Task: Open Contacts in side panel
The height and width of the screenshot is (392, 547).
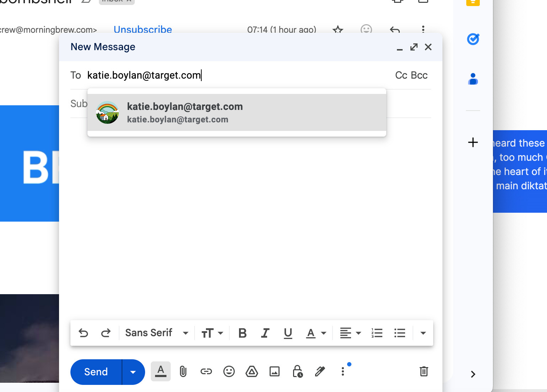Action: 473,79
